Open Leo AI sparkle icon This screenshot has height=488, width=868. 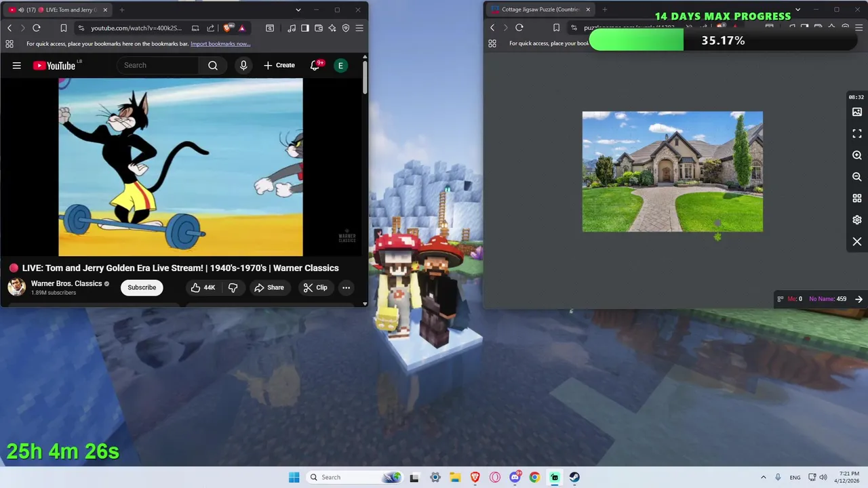click(x=332, y=28)
